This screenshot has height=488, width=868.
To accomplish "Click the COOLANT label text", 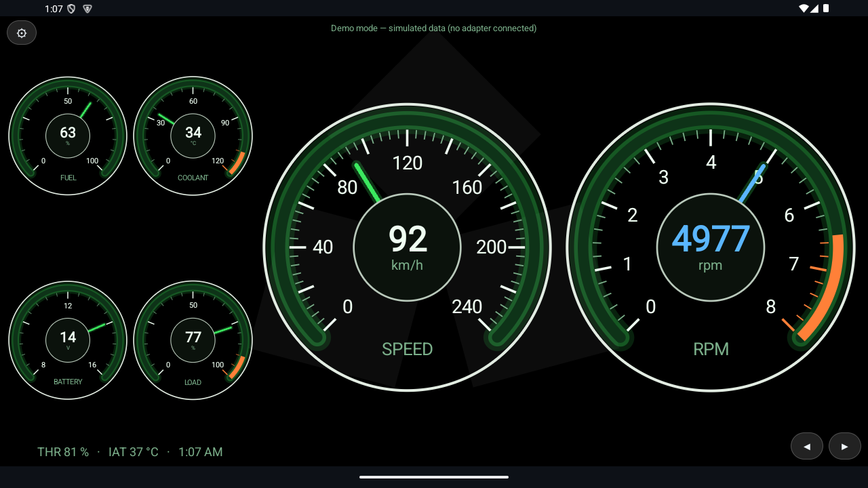I will click(193, 178).
